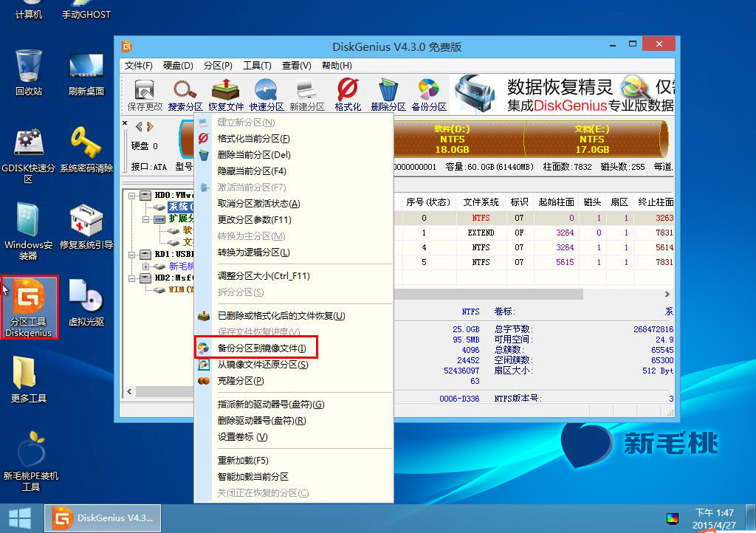Open the 工具(T) menu
Viewport: 756px width, 533px height.
[x=257, y=66]
